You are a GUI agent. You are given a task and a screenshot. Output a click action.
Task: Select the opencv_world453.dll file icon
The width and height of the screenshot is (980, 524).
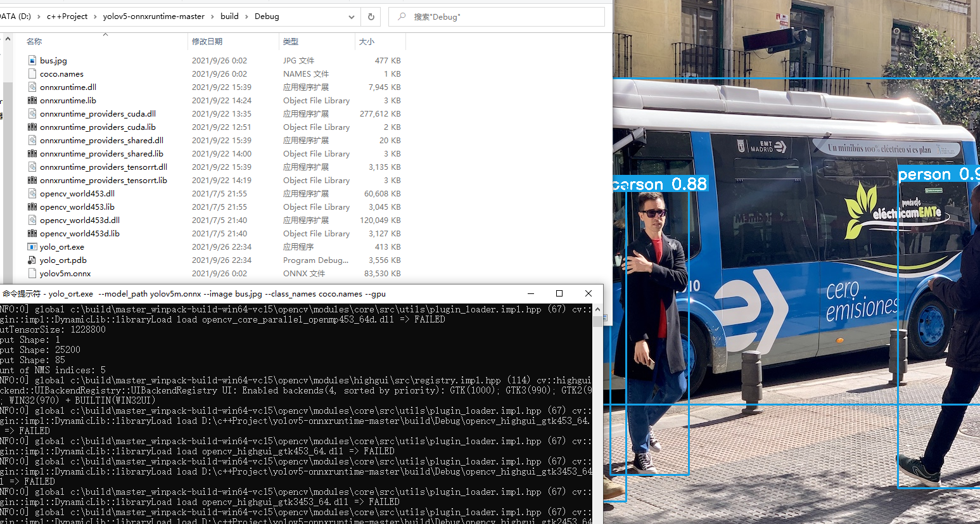[x=32, y=193]
